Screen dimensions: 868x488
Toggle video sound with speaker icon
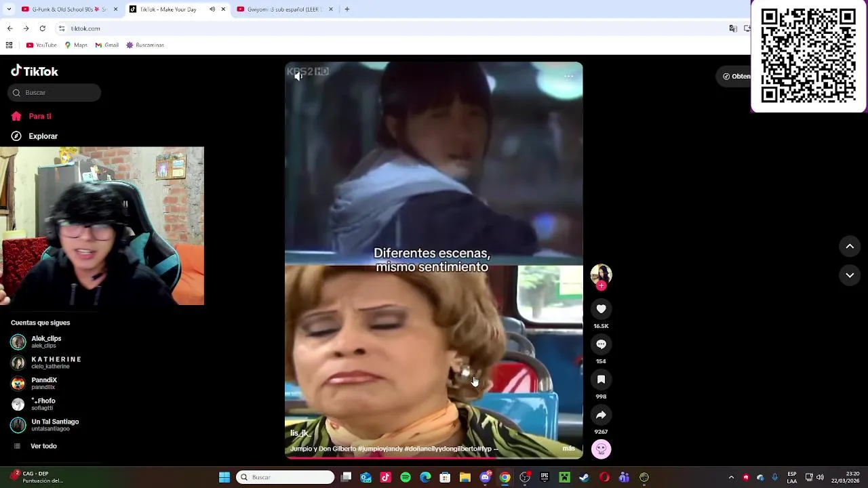pos(298,77)
